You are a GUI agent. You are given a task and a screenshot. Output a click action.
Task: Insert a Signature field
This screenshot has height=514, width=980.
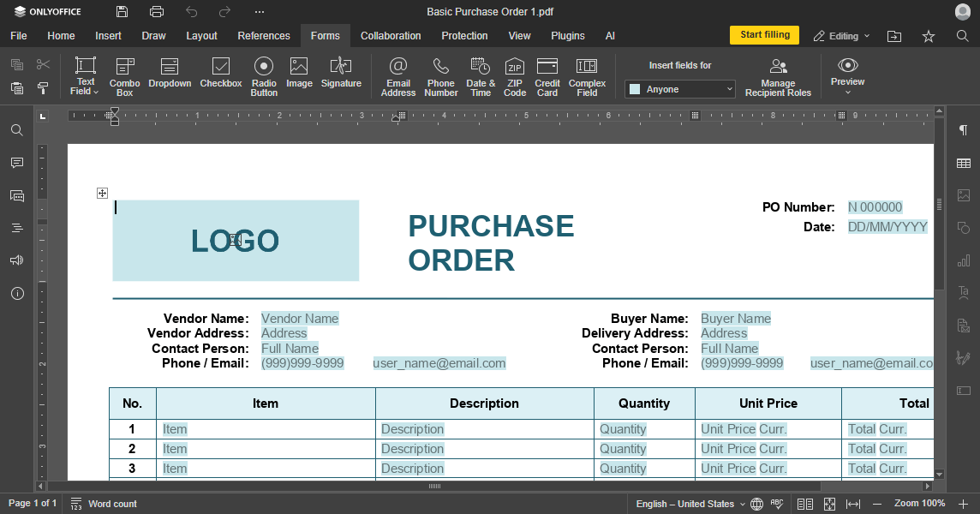[341, 73]
